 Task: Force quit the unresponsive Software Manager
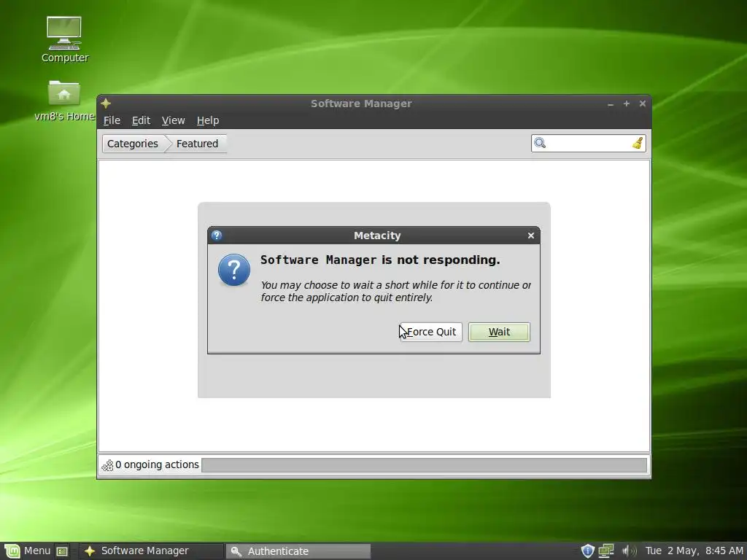click(431, 332)
